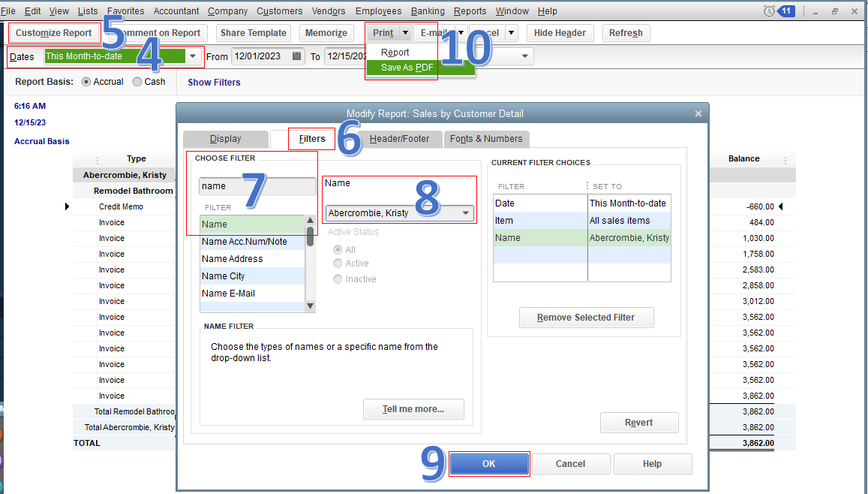The image size is (868, 494).
Task: Click the Reminders alarm clock icon
Action: [768, 11]
